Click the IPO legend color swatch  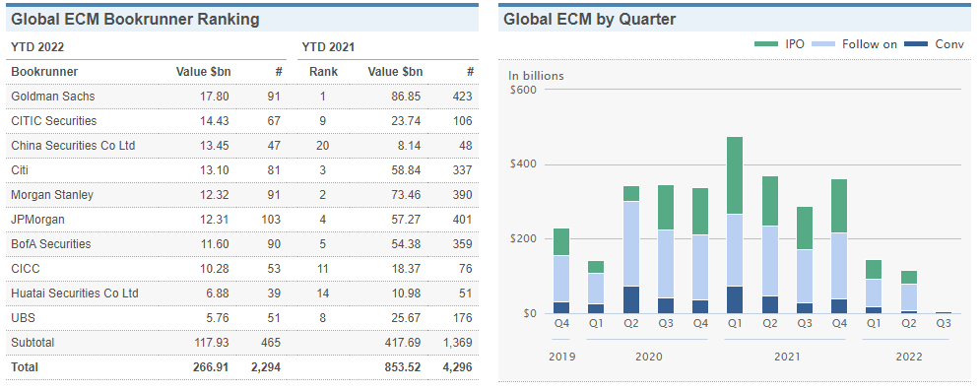click(765, 43)
